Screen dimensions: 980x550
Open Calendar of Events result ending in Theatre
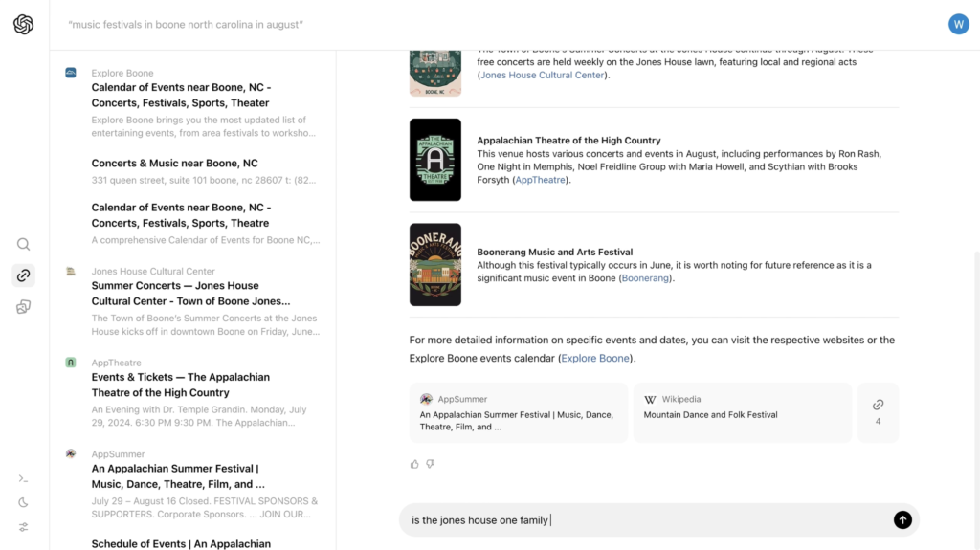pos(181,215)
